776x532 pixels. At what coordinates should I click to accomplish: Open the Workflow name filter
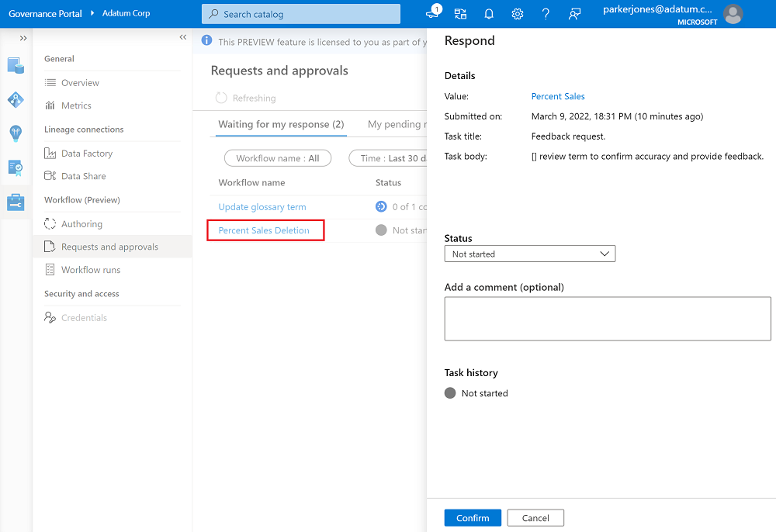pos(278,158)
